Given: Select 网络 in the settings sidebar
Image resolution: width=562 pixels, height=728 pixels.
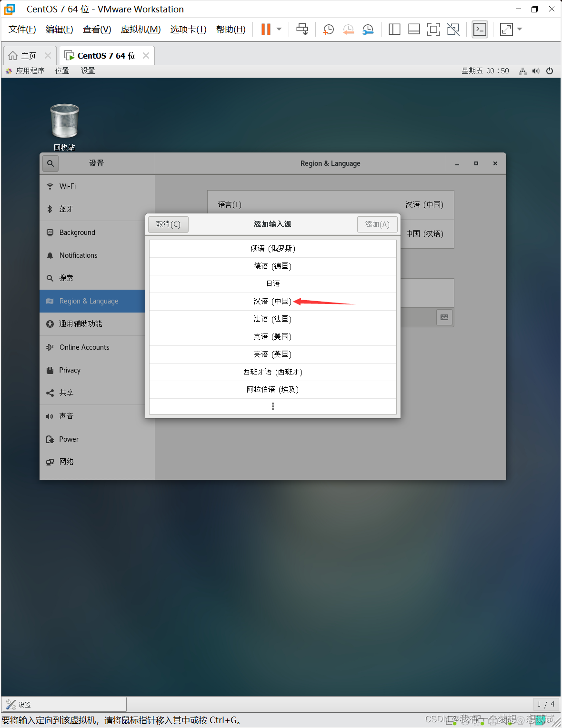Looking at the screenshot, I should pyautogui.click(x=97, y=462).
